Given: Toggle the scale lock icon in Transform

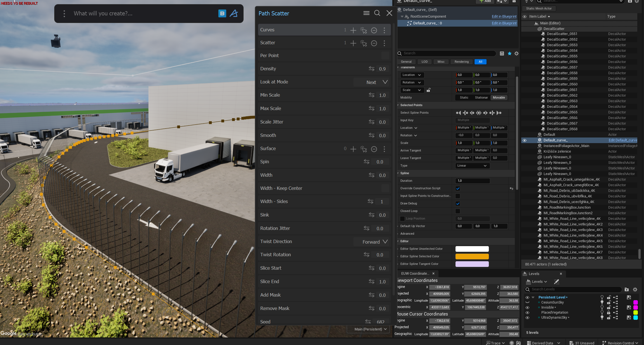Looking at the screenshot, I should coord(428,90).
